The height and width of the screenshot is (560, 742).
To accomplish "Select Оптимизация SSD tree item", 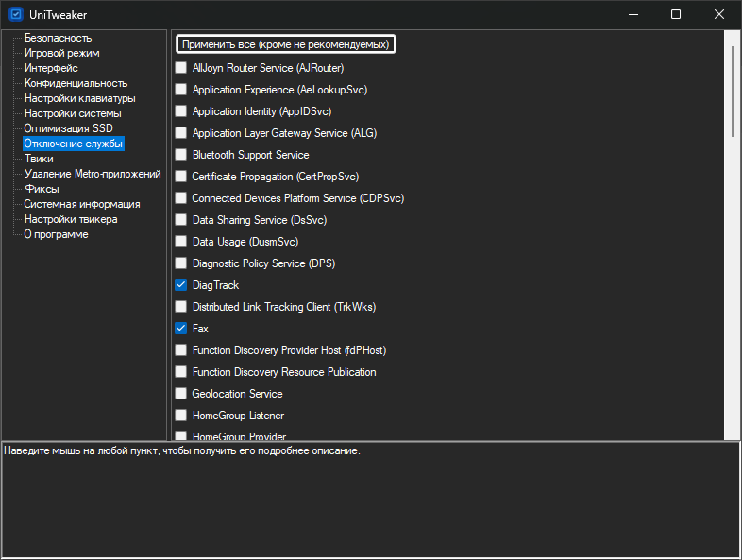I will coord(68,128).
